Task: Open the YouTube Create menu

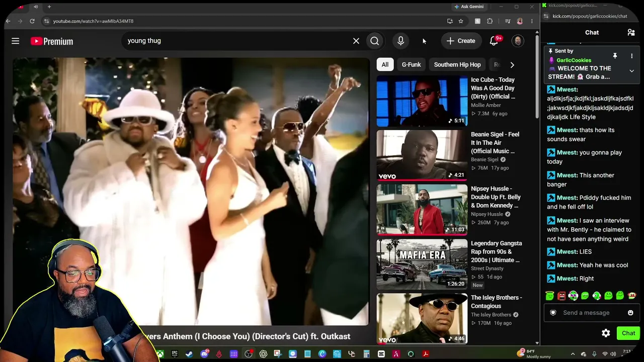Action: click(x=460, y=41)
